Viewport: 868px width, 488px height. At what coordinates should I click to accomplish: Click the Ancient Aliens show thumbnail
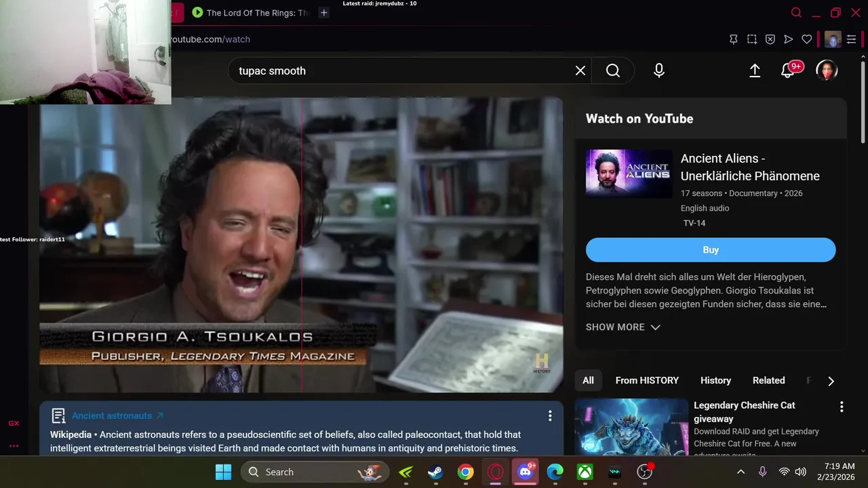pos(629,174)
